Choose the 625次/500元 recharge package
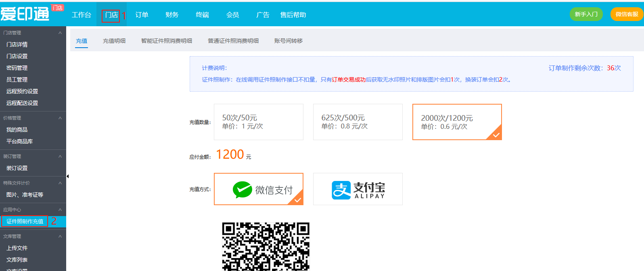Screen dimensions: 644x271 pos(358,122)
